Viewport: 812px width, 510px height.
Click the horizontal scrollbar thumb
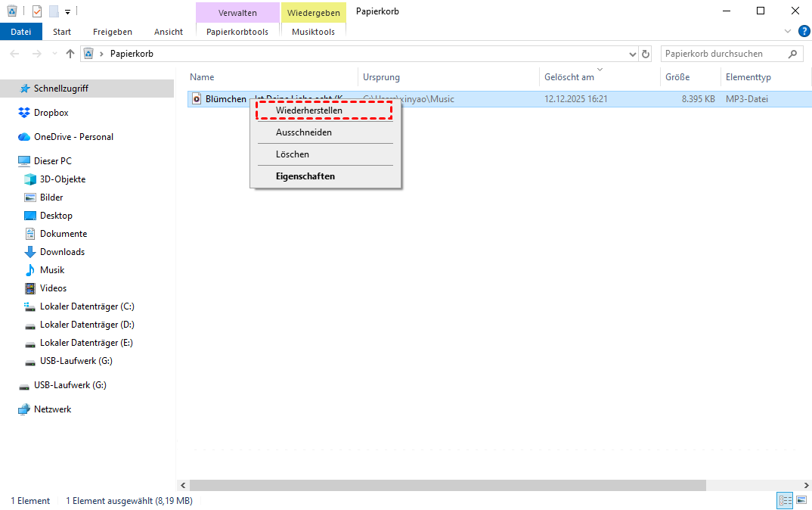(446, 485)
